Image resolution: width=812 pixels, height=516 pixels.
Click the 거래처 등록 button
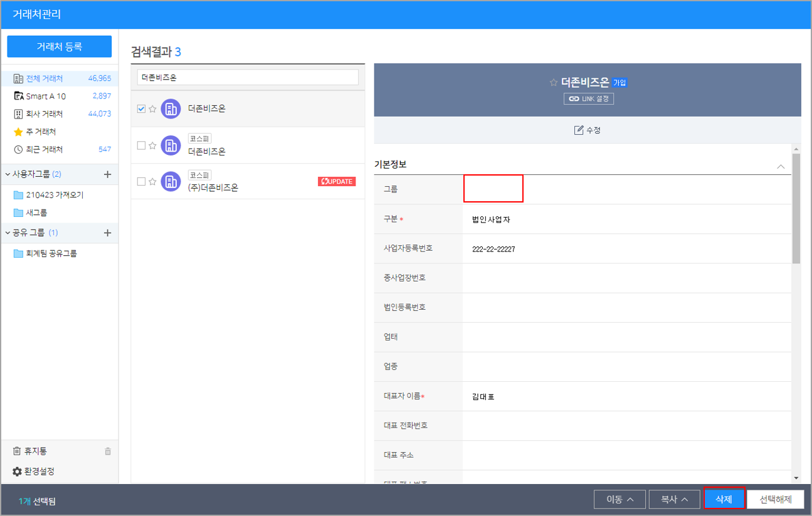click(x=60, y=46)
